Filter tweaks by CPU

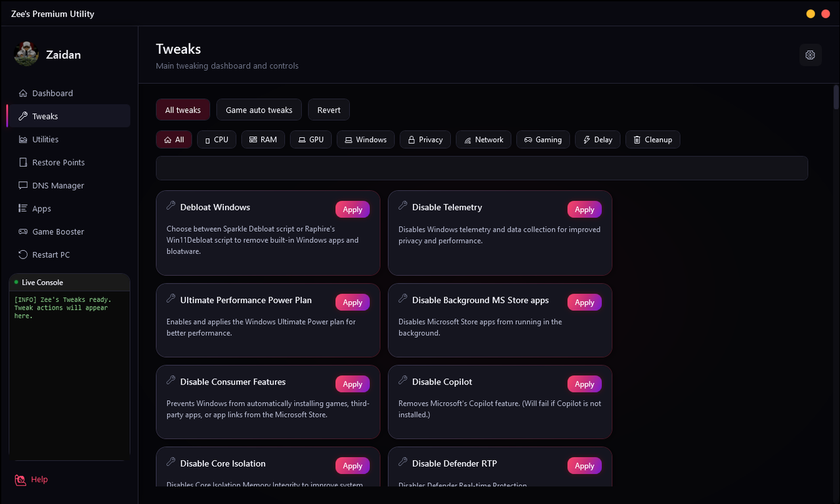point(217,139)
